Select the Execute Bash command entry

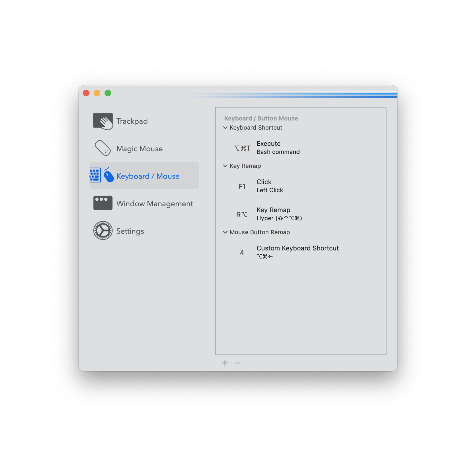278,148
